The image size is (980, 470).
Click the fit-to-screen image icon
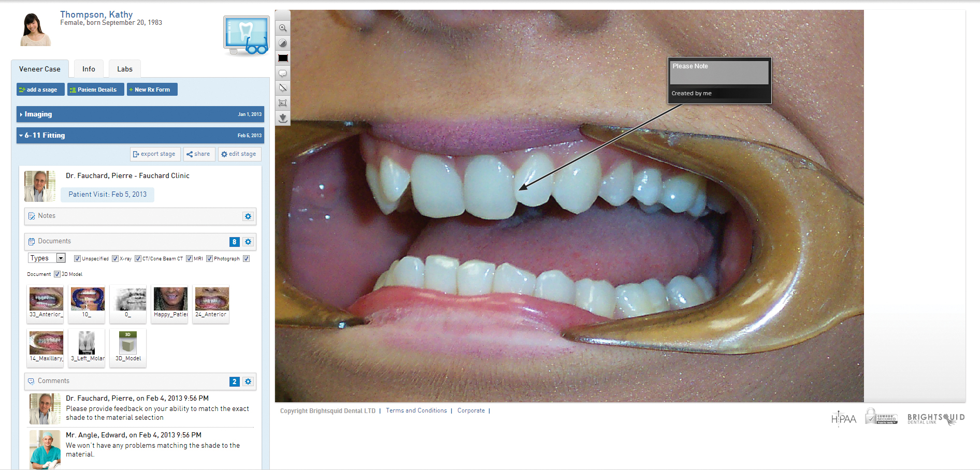click(x=283, y=103)
